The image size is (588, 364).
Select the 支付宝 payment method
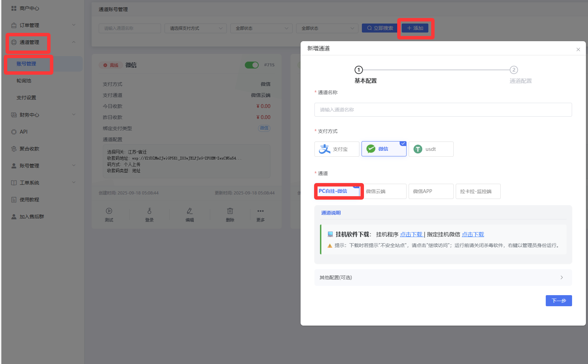click(x=337, y=149)
